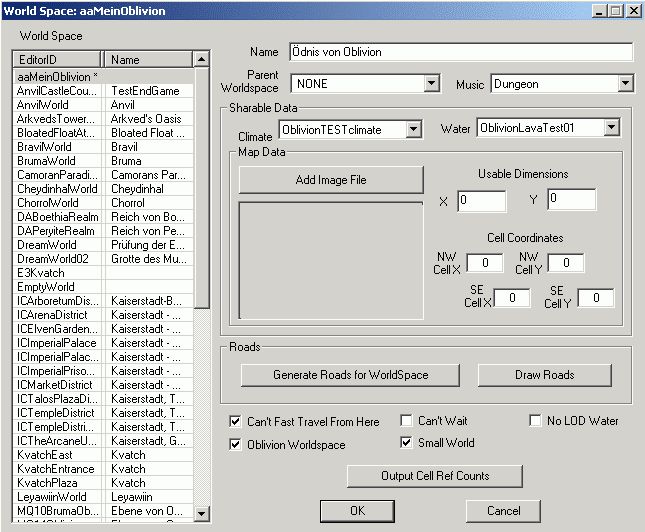Click the SE Cell Y field
Viewport: 645px width, 532px height.
point(596,298)
